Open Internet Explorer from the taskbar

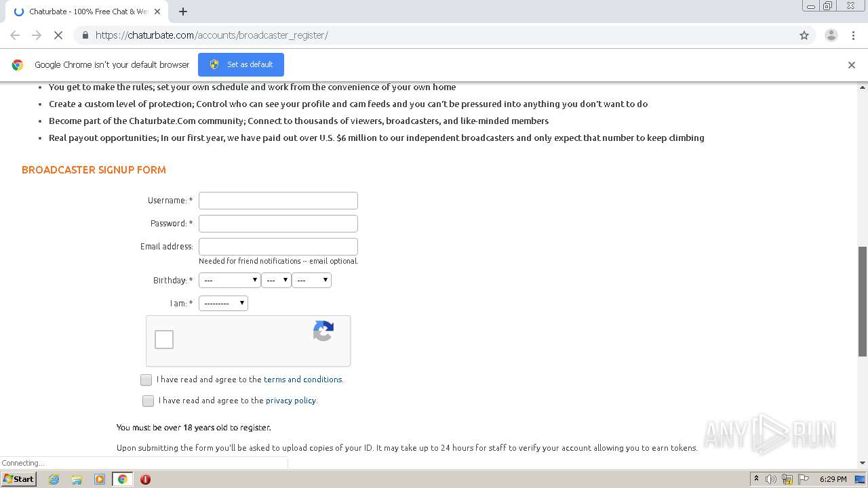(x=54, y=479)
